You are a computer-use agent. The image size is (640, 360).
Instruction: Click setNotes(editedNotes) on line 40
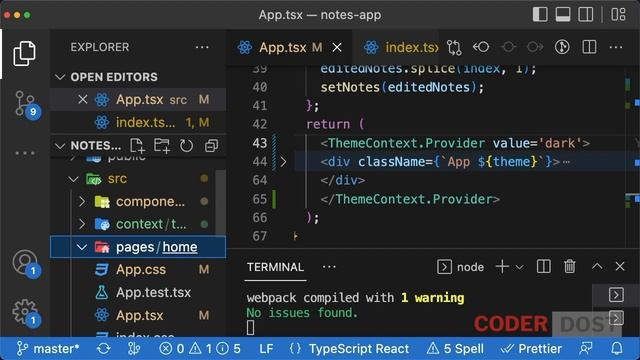[x=402, y=87]
